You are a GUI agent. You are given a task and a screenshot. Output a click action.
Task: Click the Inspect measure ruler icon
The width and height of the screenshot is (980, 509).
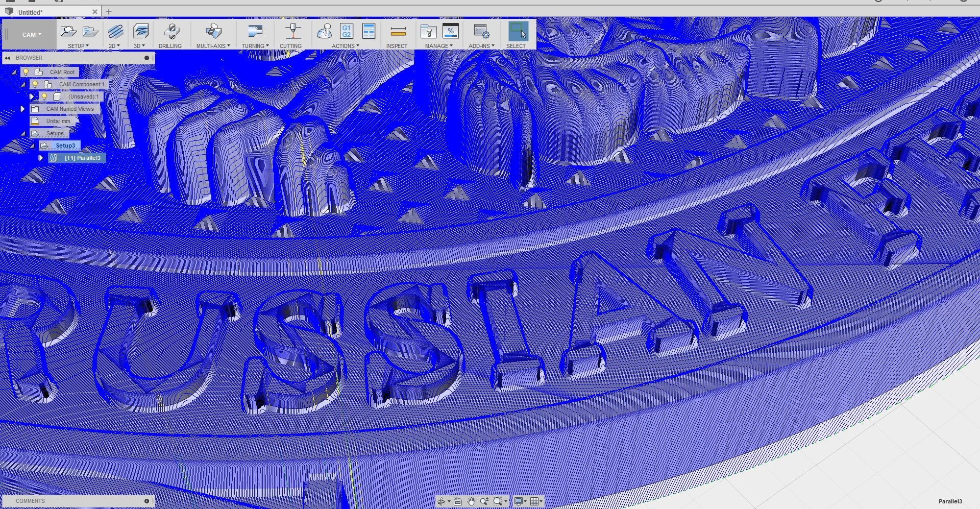[x=398, y=32]
